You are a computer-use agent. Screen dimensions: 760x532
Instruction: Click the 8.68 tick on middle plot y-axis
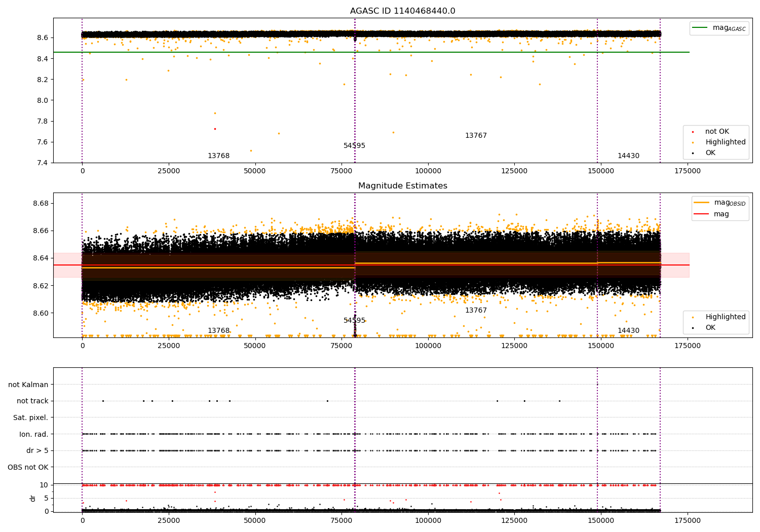[40, 204]
